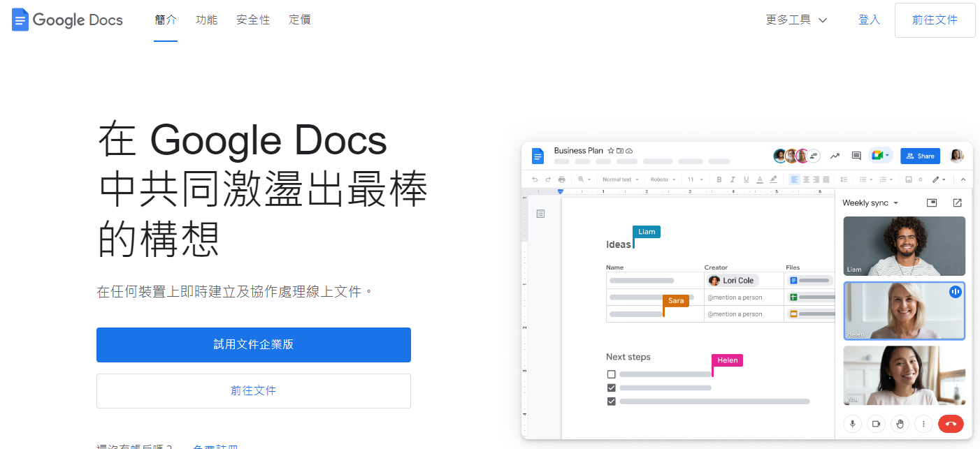Select Helen's video thumbnail
This screenshot has width=980, height=449.
(904, 311)
